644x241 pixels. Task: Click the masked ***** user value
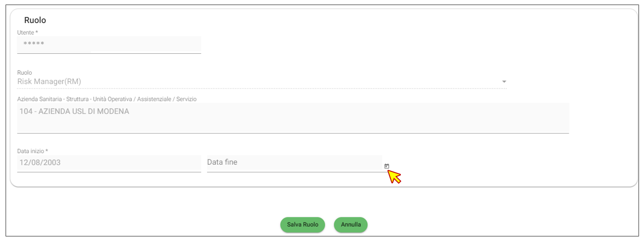click(34, 44)
